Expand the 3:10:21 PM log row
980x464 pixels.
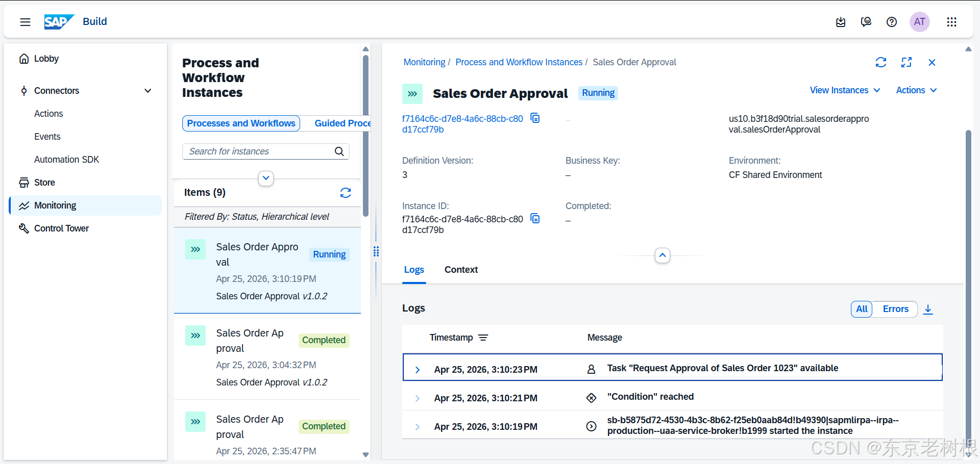point(418,398)
